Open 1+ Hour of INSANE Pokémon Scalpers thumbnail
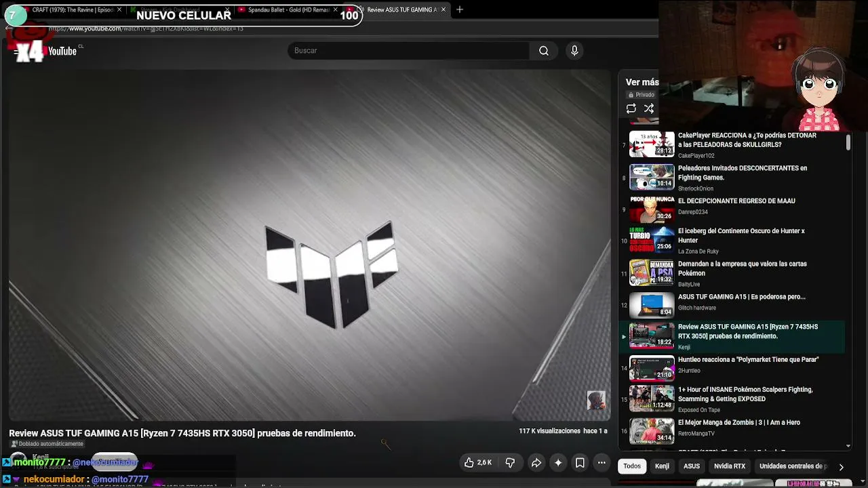Screen dimensions: 868x488 coord(652,399)
